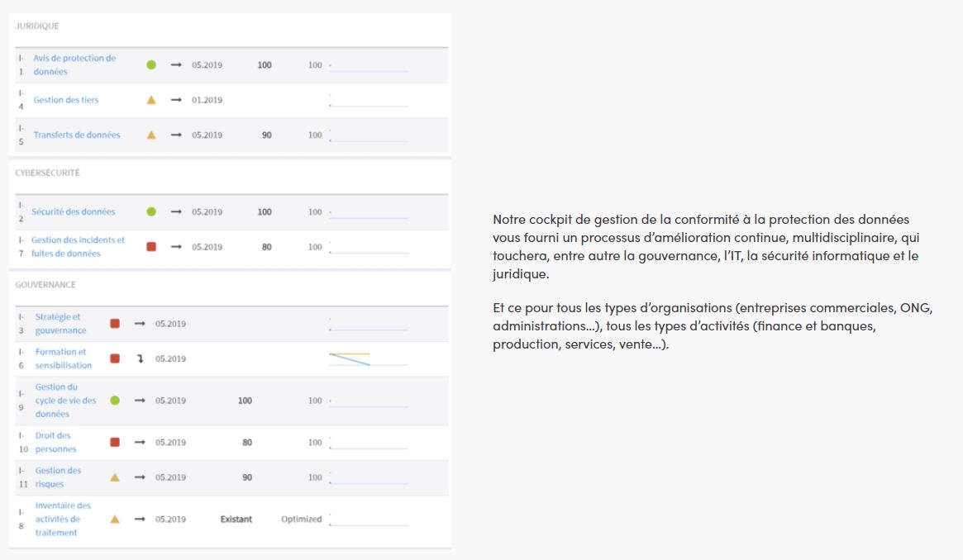Image resolution: width=963 pixels, height=560 pixels.
Task: Click orange triangle for Inventaire des activités de traitement
Action: click(115, 519)
